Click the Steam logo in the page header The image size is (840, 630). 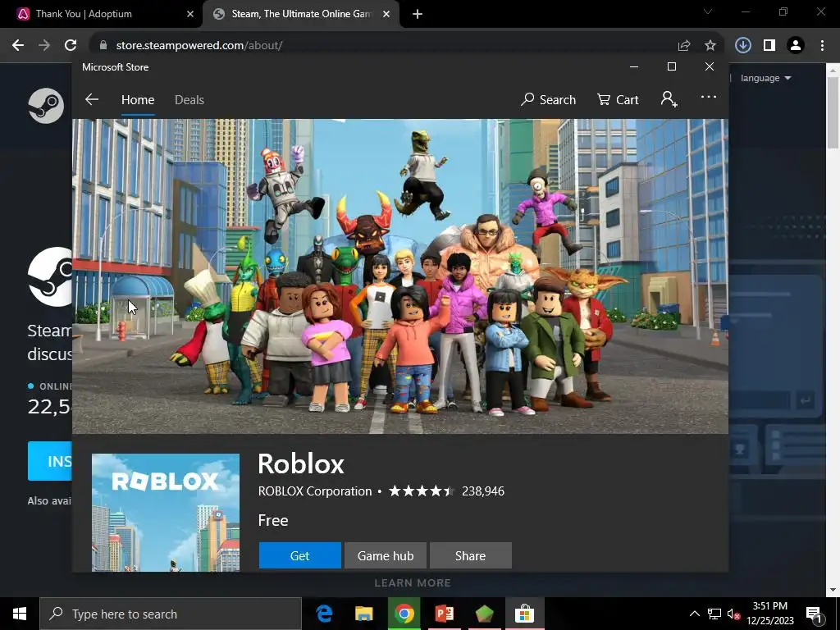click(x=46, y=106)
